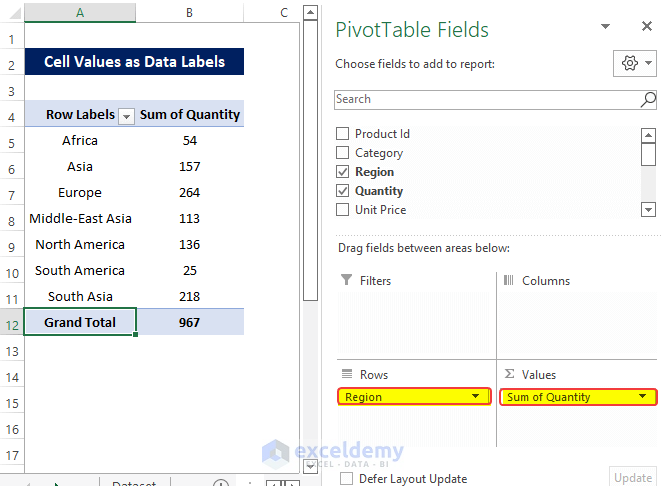The width and height of the screenshot is (666, 486).
Task: Check the Category field checkbox
Action: (x=343, y=153)
